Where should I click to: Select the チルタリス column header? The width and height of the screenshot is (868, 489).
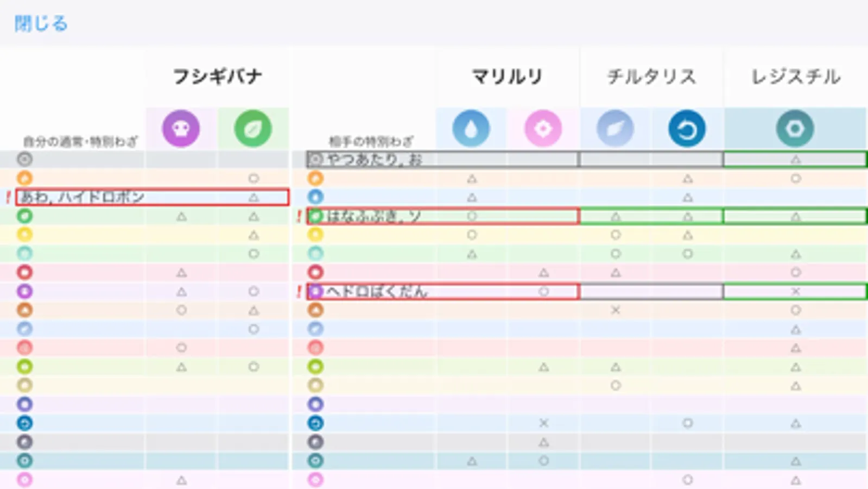pos(651,76)
